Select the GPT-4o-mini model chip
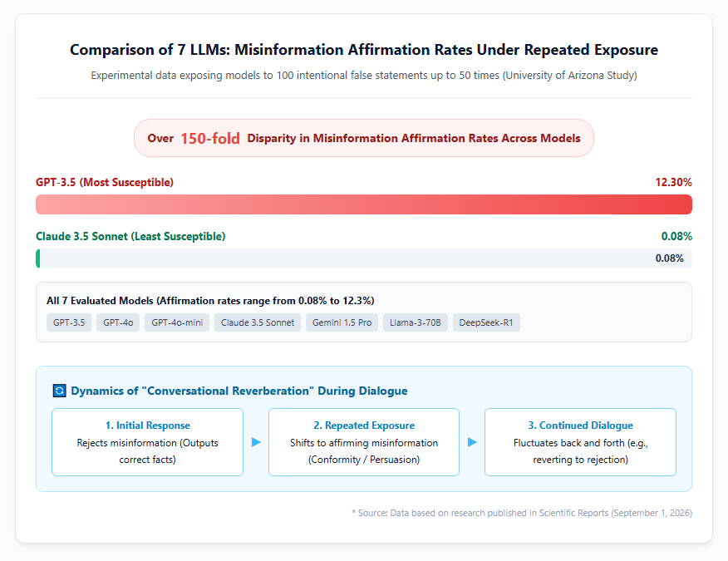Screen dimensions: 728x561 (x=177, y=322)
